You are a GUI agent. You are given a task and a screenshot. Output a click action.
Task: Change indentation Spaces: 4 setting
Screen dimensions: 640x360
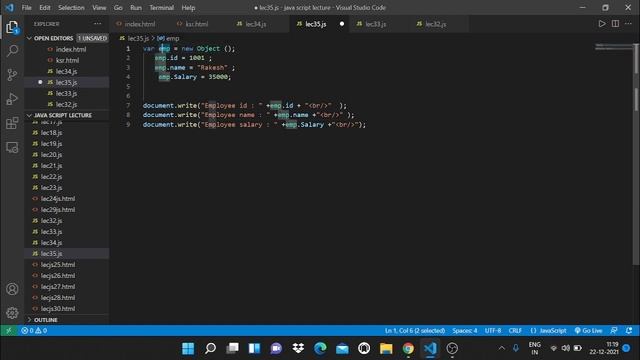[x=464, y=331]
